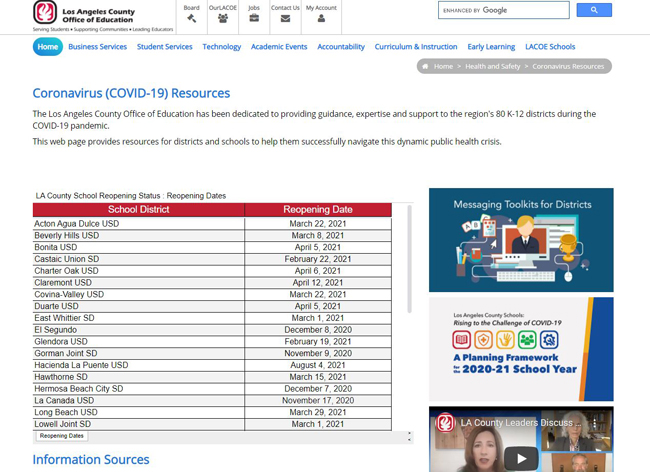This screenshot has height=472, width=650.
Task: Open the Business Services menu
Action: [97, 47]
